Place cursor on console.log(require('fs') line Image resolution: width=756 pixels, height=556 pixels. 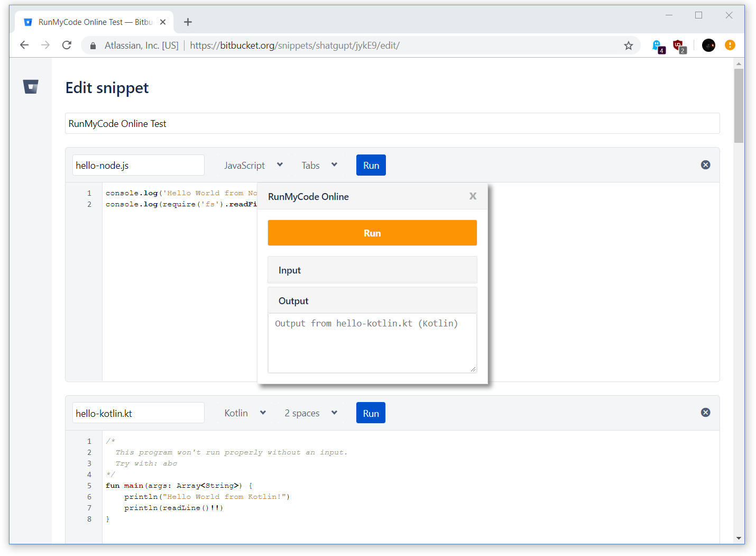[x=181, y=204]
